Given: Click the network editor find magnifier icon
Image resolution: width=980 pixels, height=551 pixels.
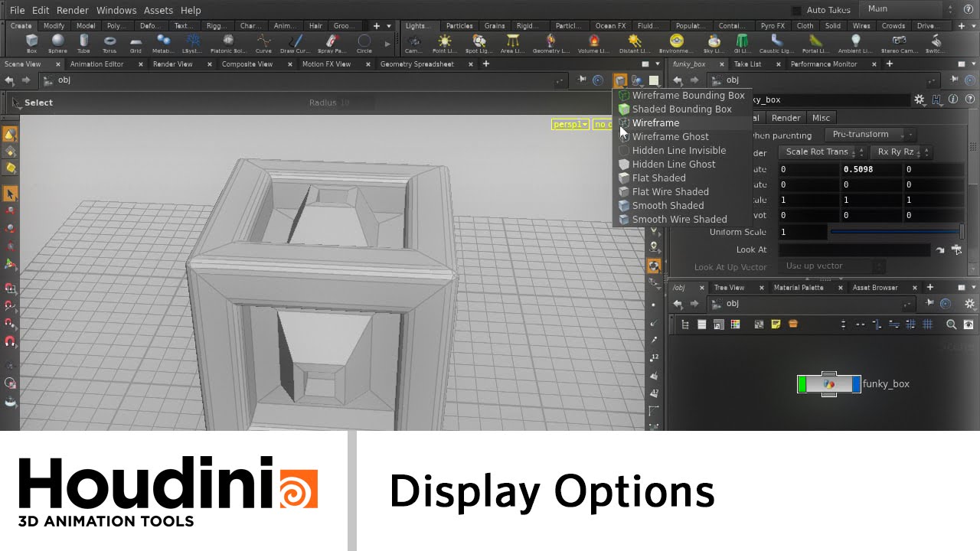Looking at the screenshot, I should coord(951,324).
